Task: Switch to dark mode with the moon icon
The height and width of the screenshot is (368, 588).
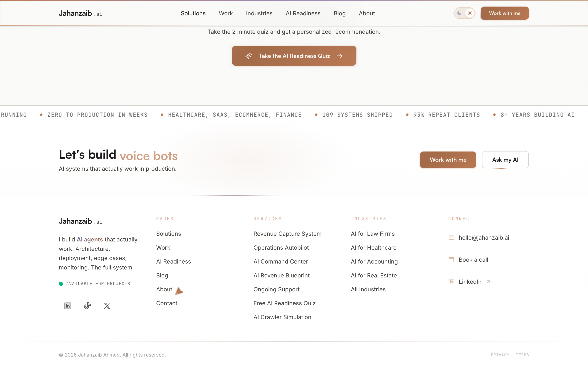Action: pos(459,13)
